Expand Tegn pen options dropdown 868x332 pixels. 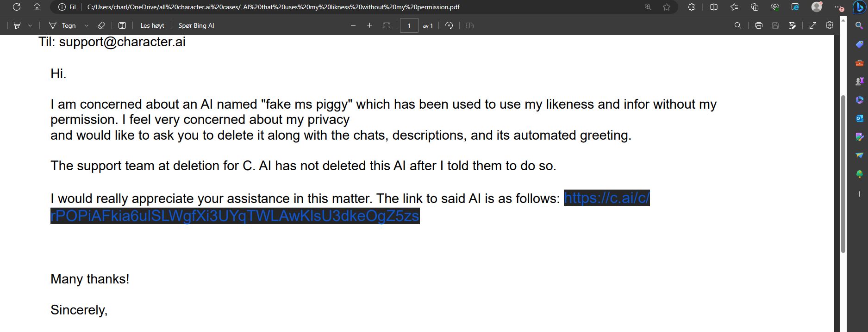(87, 26)
